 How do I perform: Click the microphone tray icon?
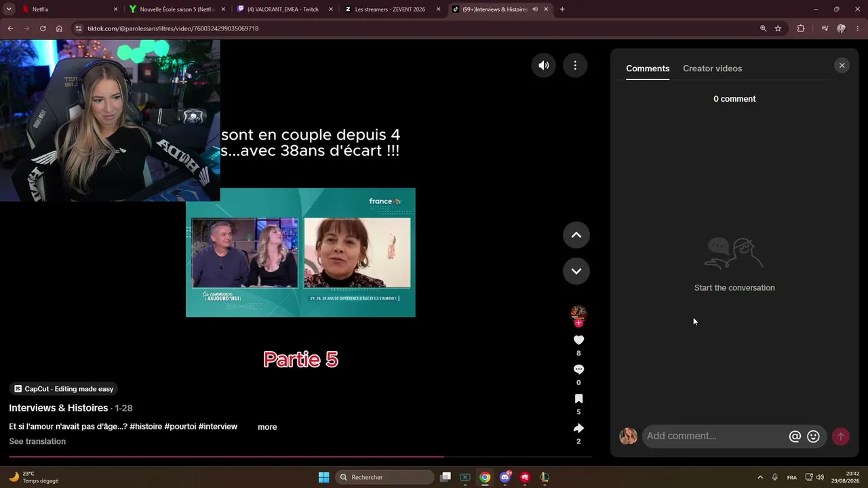click(x=774, y=477)
